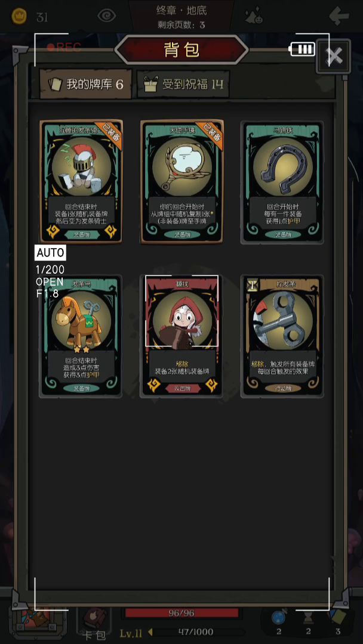
Task: Select the sleeping clockwork knight card
Action: pos(81,181)
